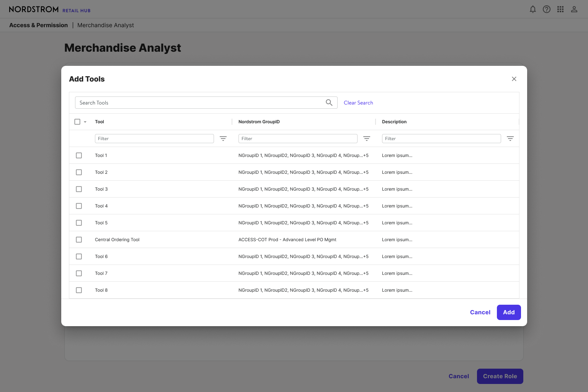Image resolution: width=588 pixels, height=392 pixels.
Task: Click Merchandise Analyst in the breadcrumb
Action: coord(106,25)
